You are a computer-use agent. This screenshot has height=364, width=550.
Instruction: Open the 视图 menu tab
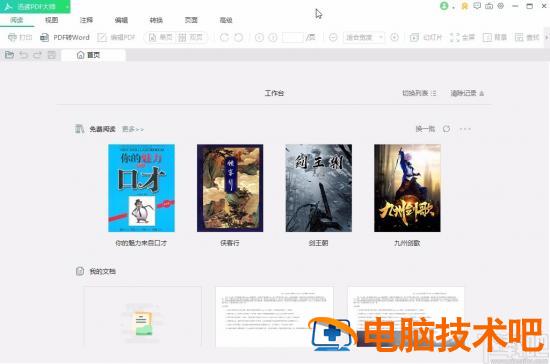click(x=52, y=20)
